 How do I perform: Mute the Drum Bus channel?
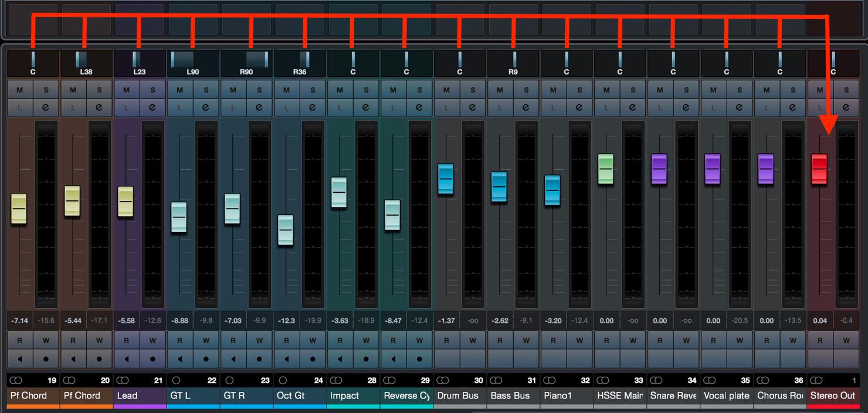coord(446,90)
